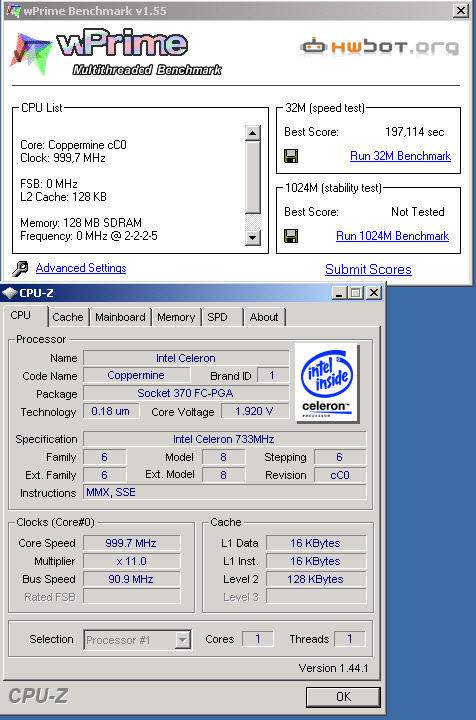Open Advanced Settings link

point(81,268)
